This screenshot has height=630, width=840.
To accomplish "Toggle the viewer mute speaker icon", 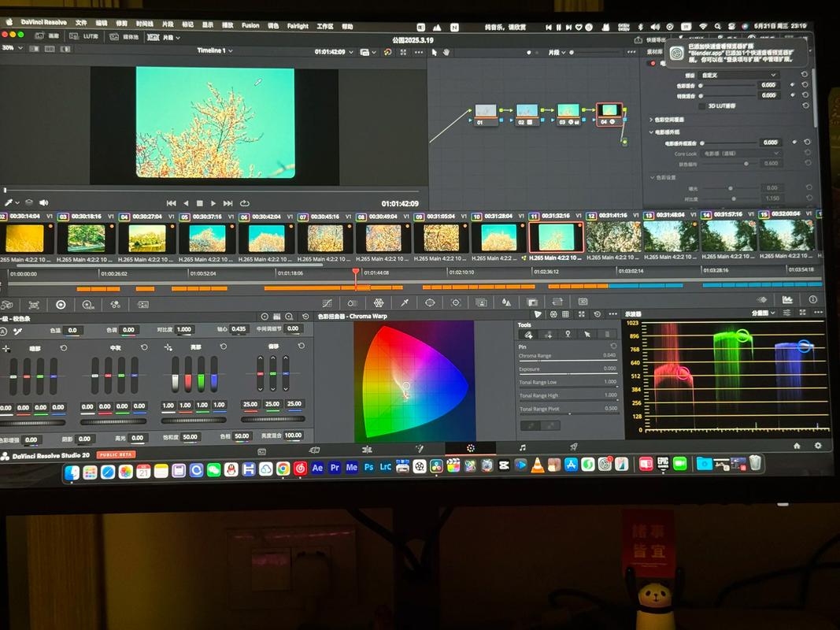I will pyautogui.click(x=43, y=202).
